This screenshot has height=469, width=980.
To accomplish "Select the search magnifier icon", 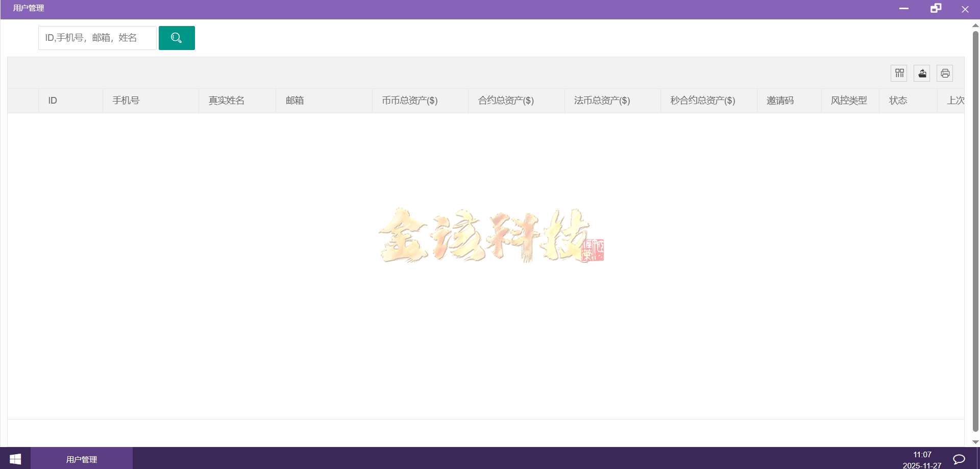I will tap(177, 37).
